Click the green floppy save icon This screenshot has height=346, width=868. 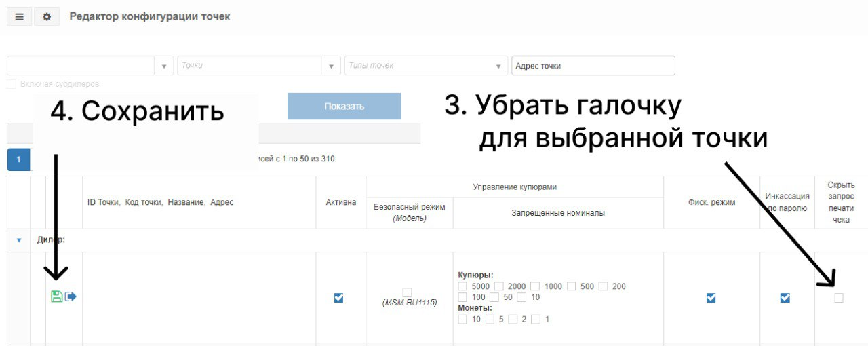57,296
